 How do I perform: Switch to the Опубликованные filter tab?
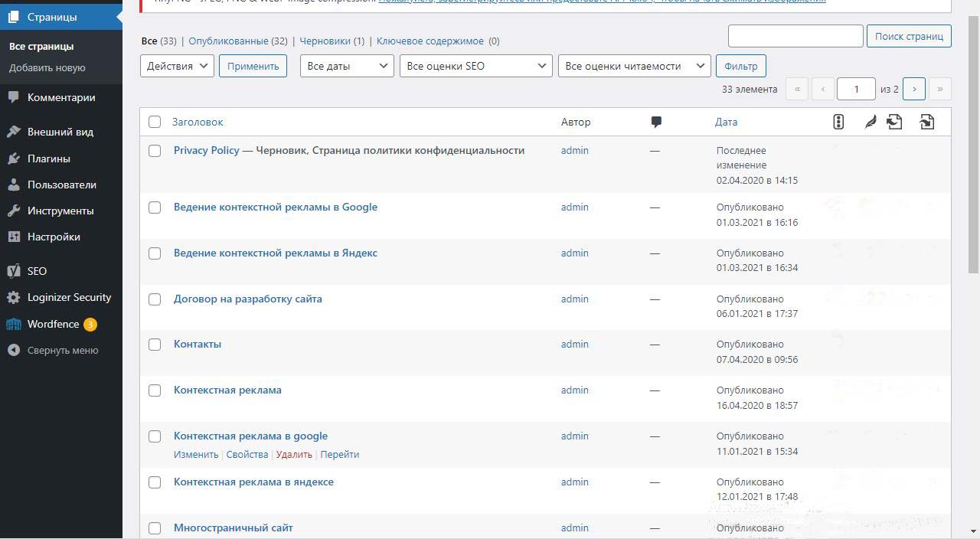[x=228, y=41]
